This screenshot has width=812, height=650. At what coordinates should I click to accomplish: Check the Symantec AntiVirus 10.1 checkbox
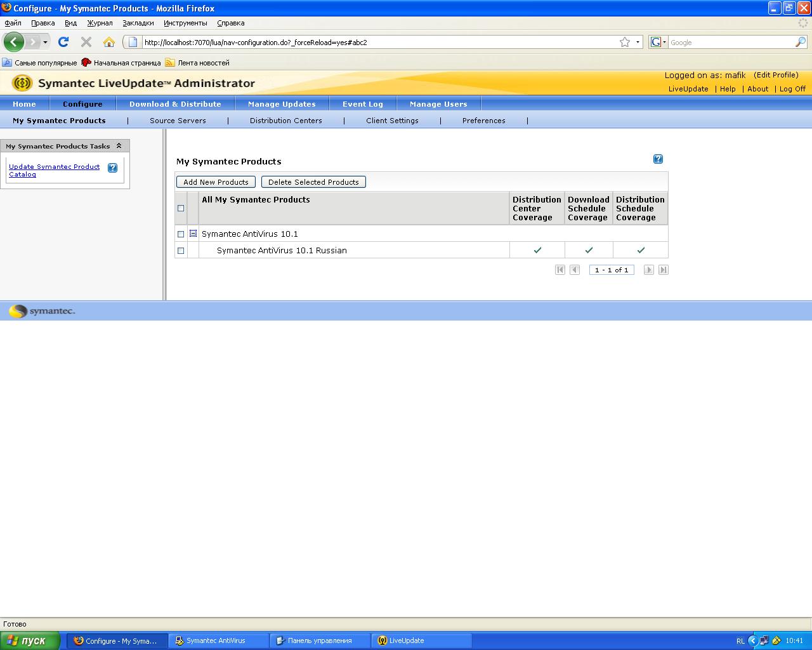[x=181, y=234]
